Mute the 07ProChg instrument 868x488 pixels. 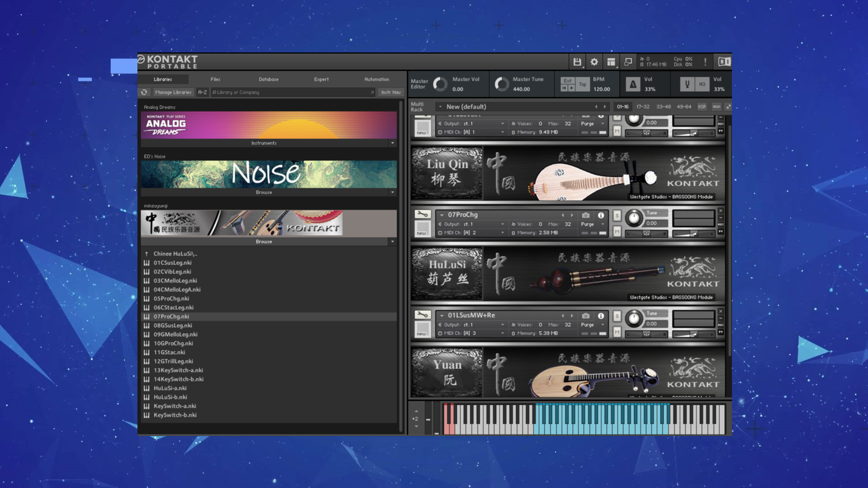pos(617,232)
